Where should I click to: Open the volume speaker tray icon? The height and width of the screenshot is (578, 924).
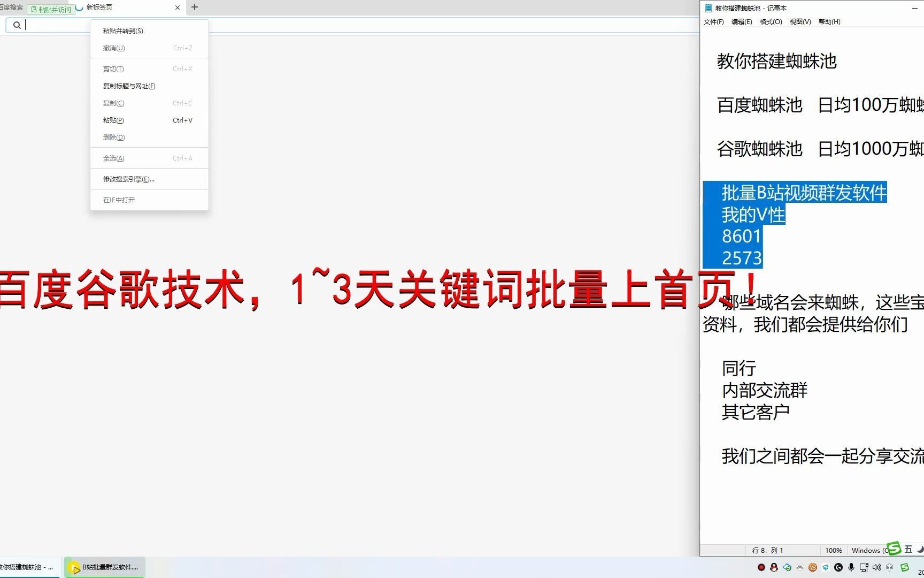tap(877, 567)
